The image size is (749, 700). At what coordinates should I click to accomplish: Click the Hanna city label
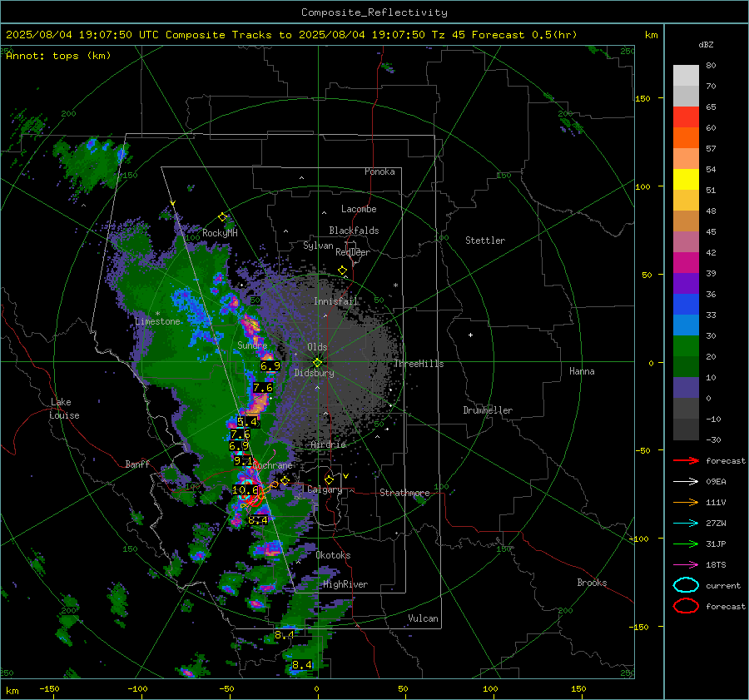pos(582,371)
